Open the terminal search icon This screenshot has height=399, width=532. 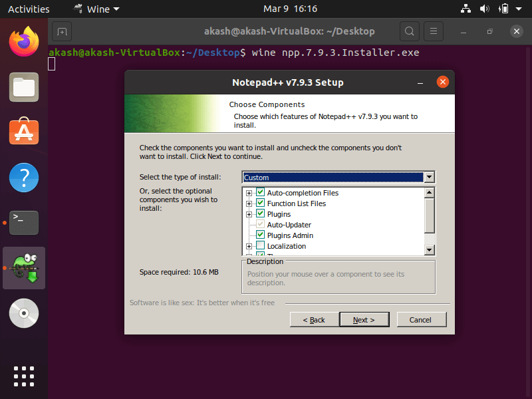410,31
